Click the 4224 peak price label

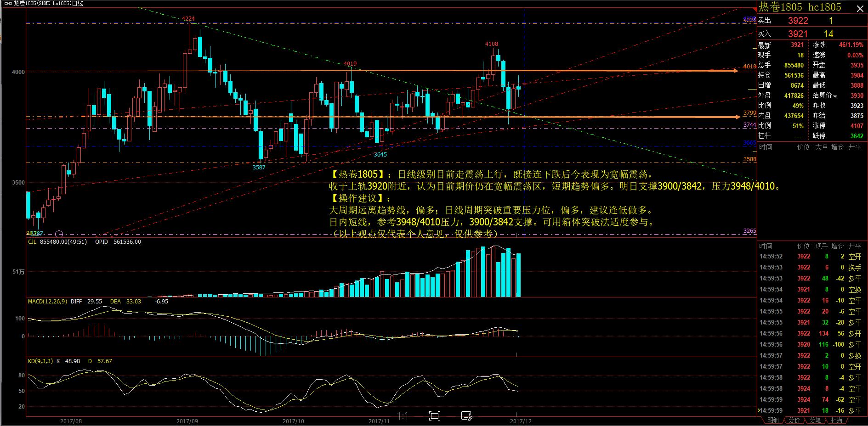pos(188,19)
